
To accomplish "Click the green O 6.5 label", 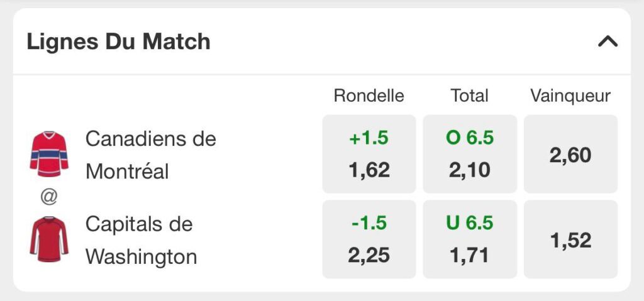I will click(x=469, y=138).
